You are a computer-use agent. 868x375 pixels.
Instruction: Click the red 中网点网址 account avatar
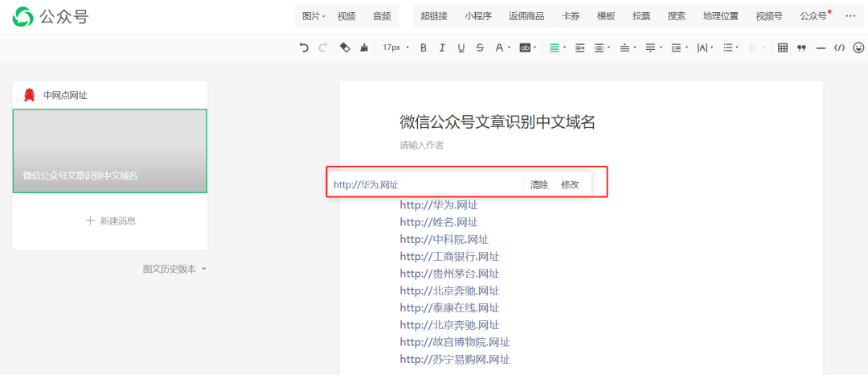pos(30,95)
